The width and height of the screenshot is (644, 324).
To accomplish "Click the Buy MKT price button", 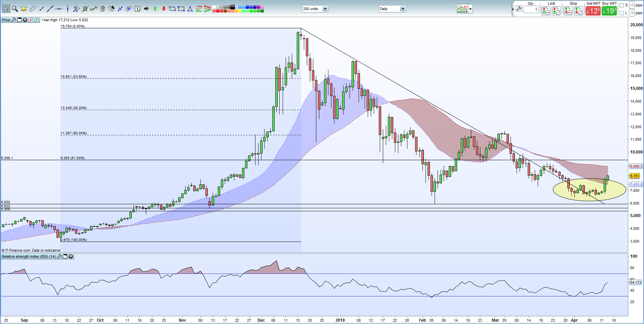I will point(609,10).
